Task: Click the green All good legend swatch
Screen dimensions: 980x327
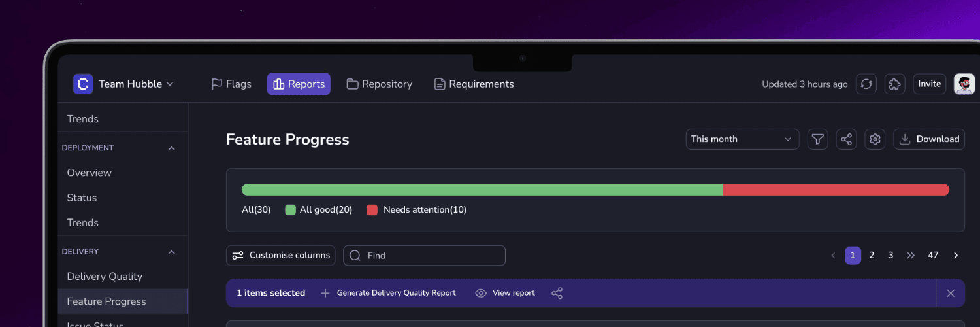Action: click(291, 210)
